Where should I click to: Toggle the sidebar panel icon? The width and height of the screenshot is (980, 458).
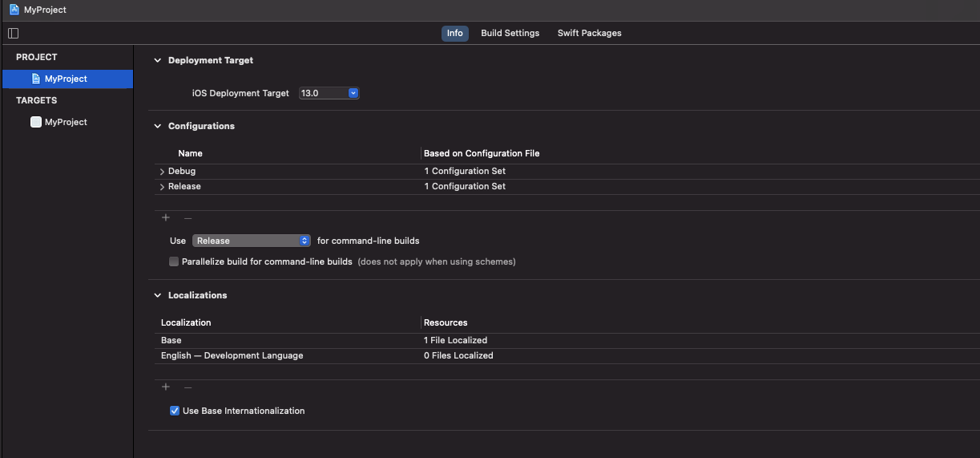[x=13, y=33]
